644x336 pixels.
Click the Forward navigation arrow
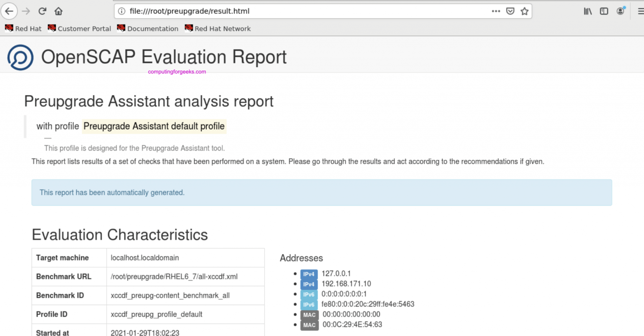[26, 11]
